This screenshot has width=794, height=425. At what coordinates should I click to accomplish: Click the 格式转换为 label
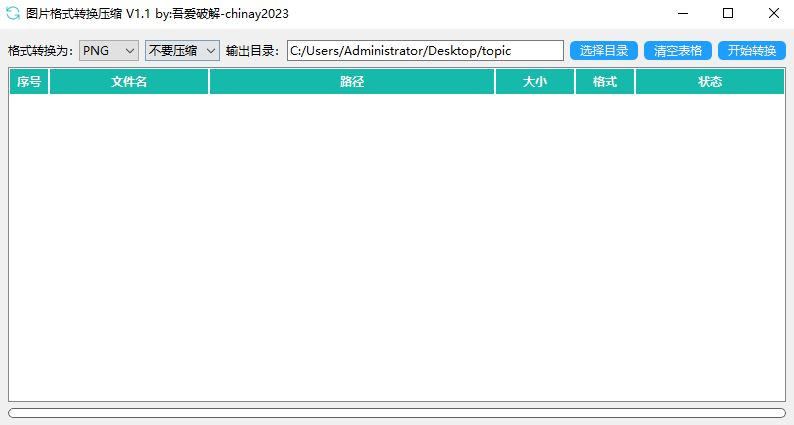point(41,51)
